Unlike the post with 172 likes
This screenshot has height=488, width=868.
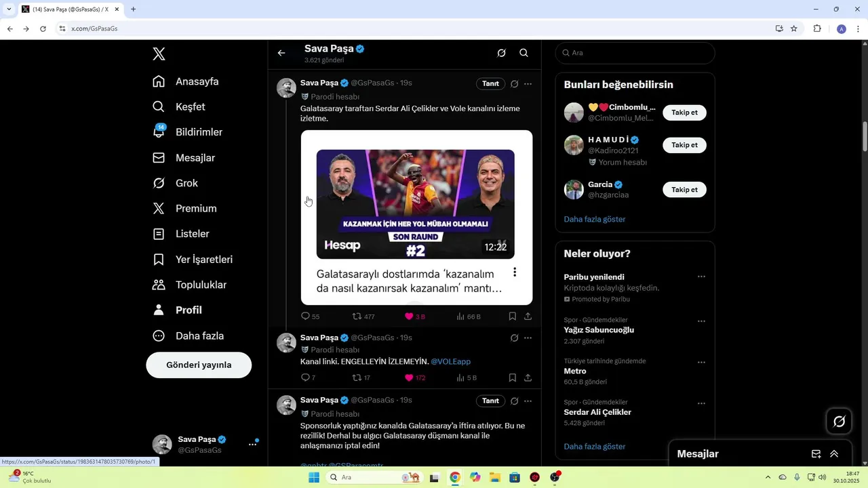(x=415, y=378)
